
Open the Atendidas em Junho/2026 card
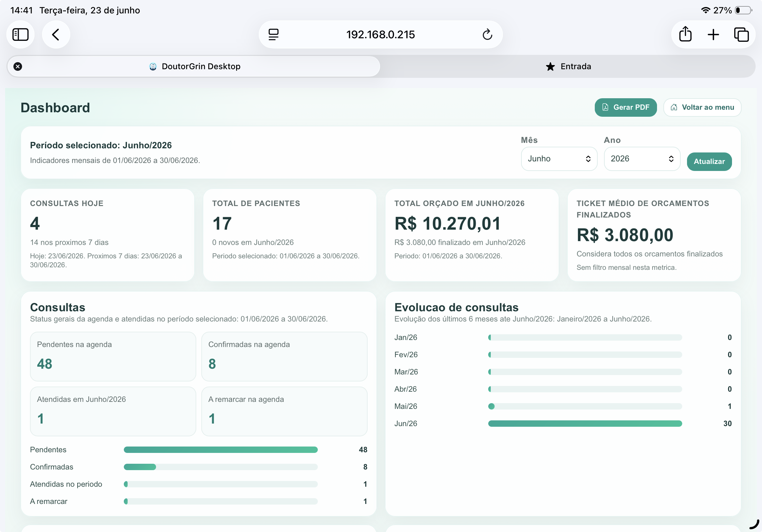pos(113,411)
